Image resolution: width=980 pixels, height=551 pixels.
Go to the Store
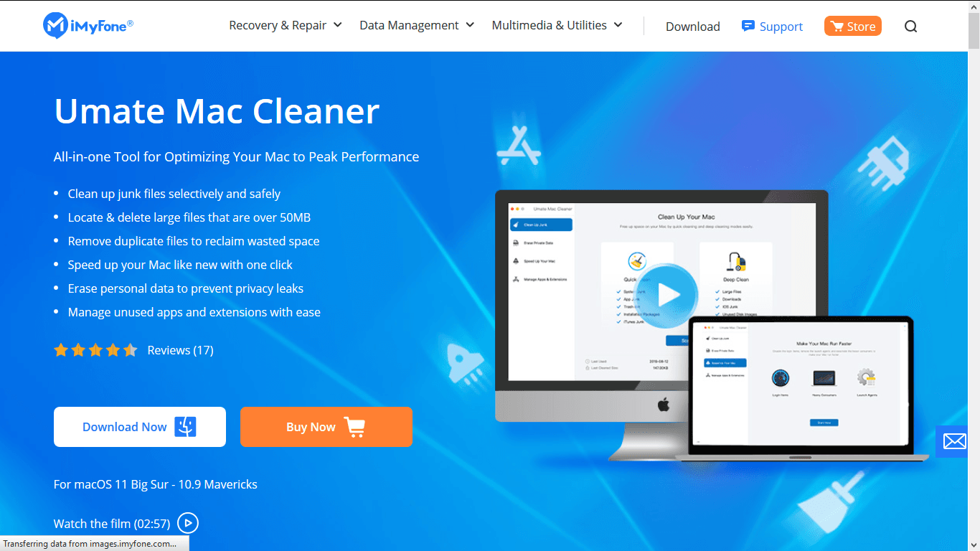[853, 27]
